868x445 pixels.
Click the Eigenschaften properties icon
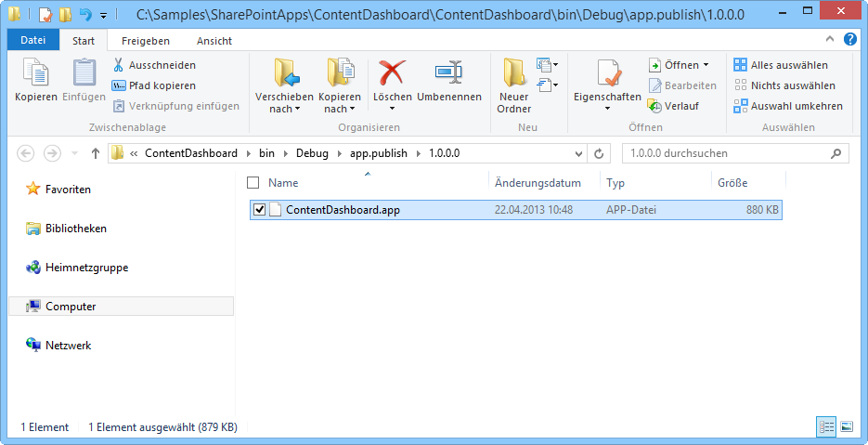pos(608,73)
